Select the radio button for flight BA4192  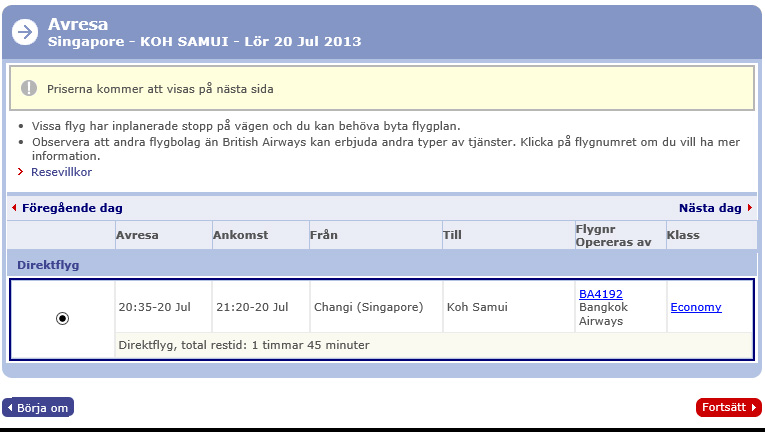(x=62, y=318)
